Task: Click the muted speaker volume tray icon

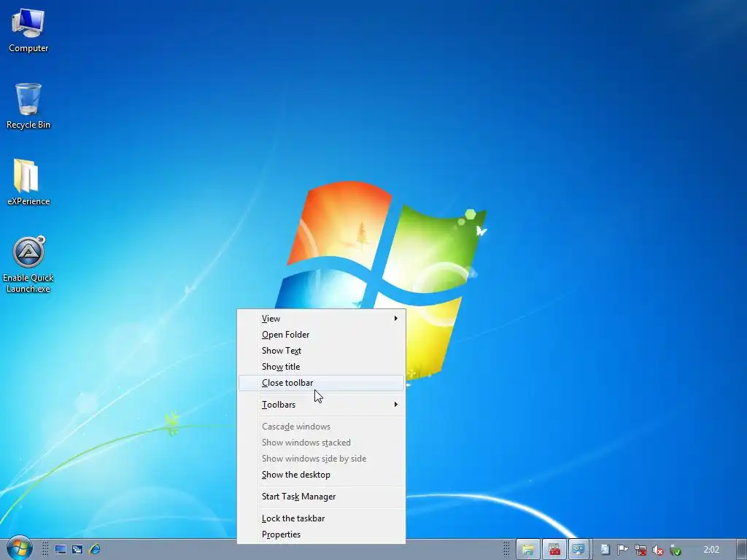Action: pos(658,550)
